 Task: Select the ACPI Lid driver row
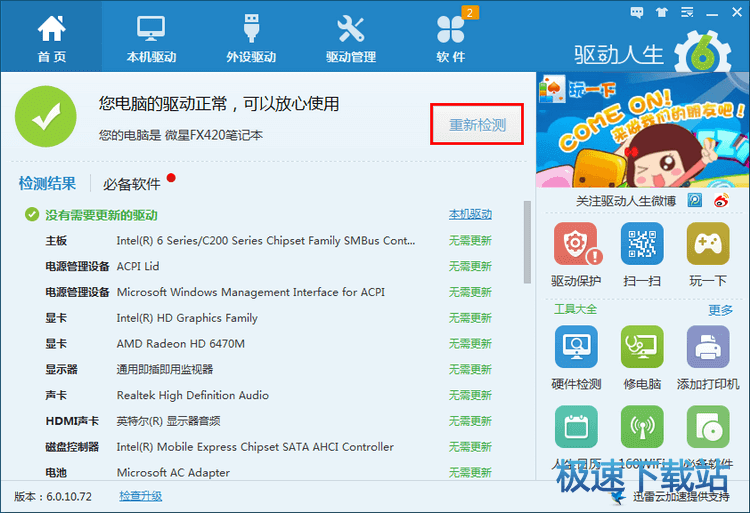pos(268,266)
